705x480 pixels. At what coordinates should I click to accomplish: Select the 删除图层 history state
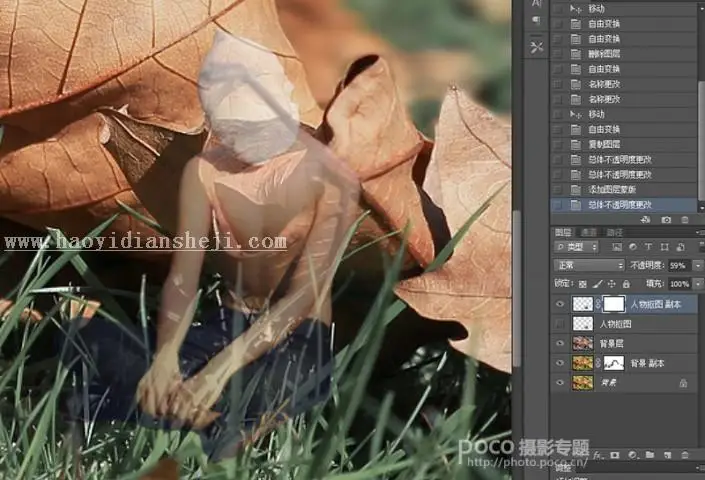[x=624, y=54]
